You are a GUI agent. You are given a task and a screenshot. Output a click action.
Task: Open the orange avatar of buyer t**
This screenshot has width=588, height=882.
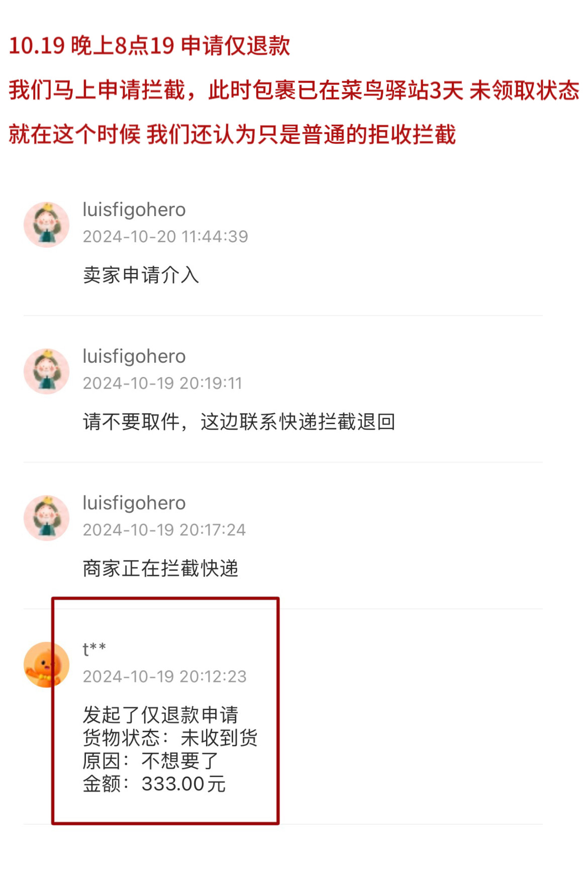click(46, 664)
